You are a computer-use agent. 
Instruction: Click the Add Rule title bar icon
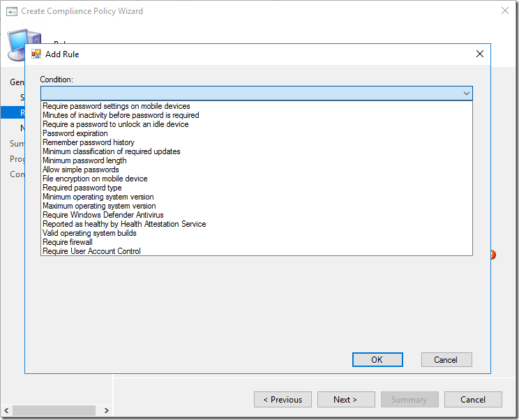coord(36,54)
